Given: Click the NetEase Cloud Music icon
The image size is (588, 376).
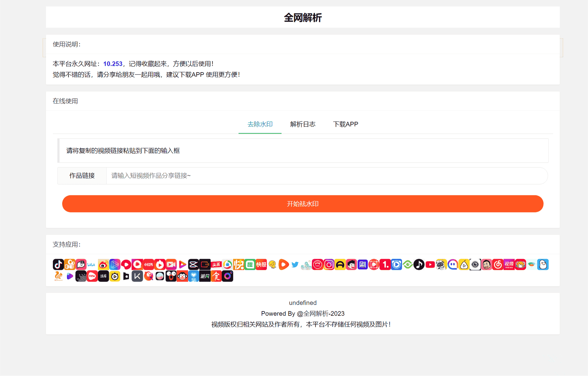Looking at the screenshot, I should click(498, 264).
